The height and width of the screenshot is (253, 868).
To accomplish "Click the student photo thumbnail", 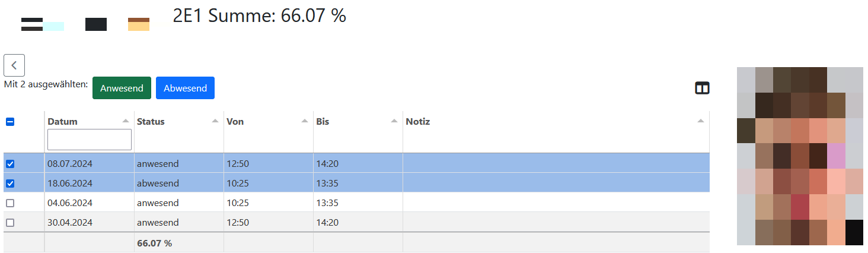I will (x=800, y=156).
